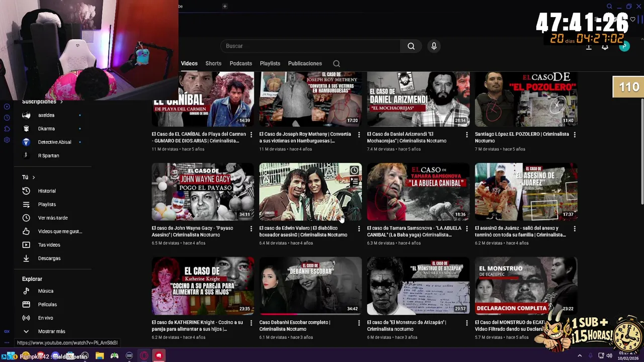The height and width of the screenshot is (362, 644).
Task: Open a new browser tab with plus
Action: [x=225, y=7]
